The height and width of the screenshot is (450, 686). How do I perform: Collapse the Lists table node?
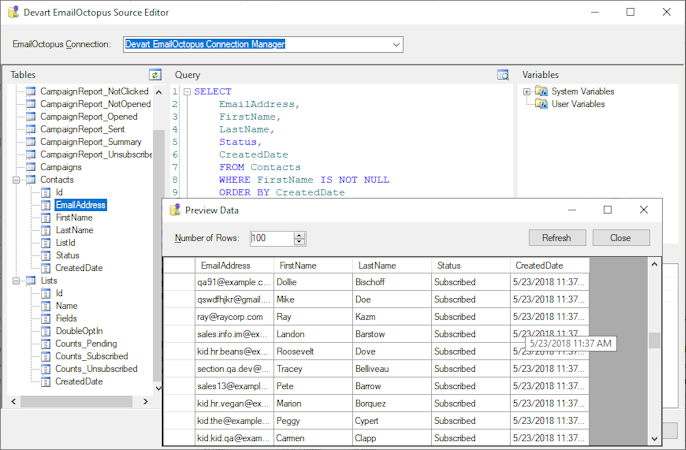point(16,281)
